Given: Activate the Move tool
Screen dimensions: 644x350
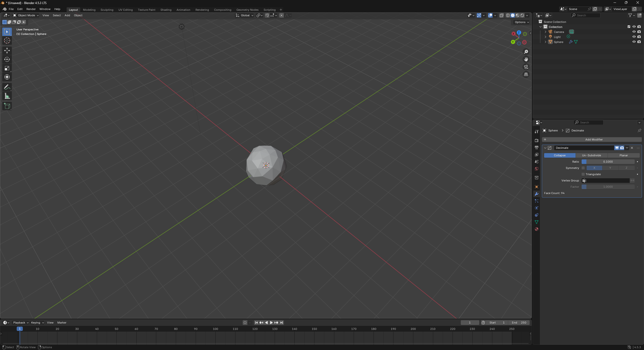Looking at the screenshot, I should click(x=7, y=51).
